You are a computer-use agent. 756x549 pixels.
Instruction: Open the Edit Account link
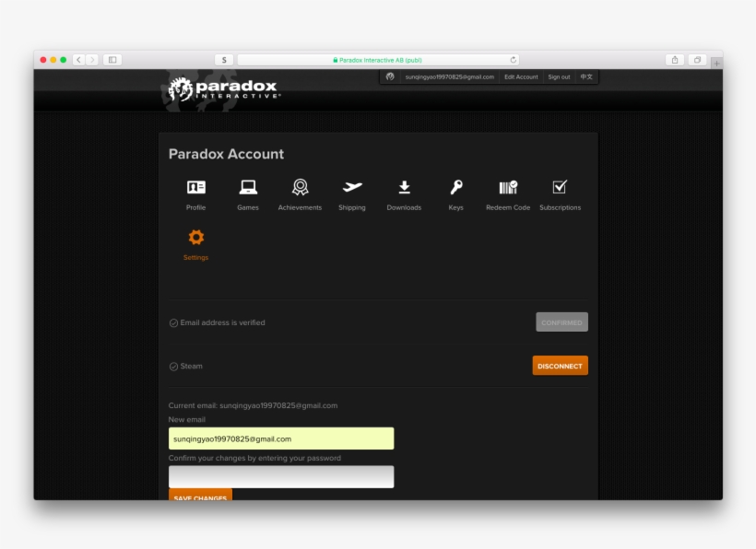(521, 77)
